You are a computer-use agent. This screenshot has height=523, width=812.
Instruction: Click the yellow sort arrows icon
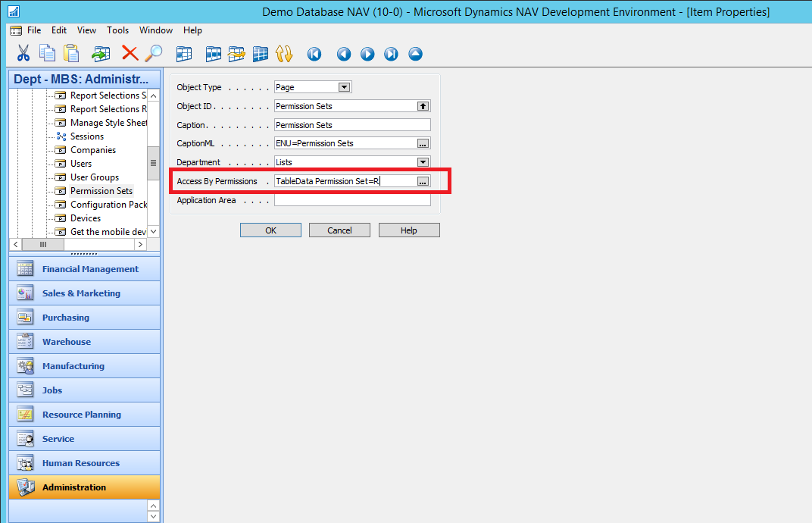pyautogui.click(x=284, y=54)
